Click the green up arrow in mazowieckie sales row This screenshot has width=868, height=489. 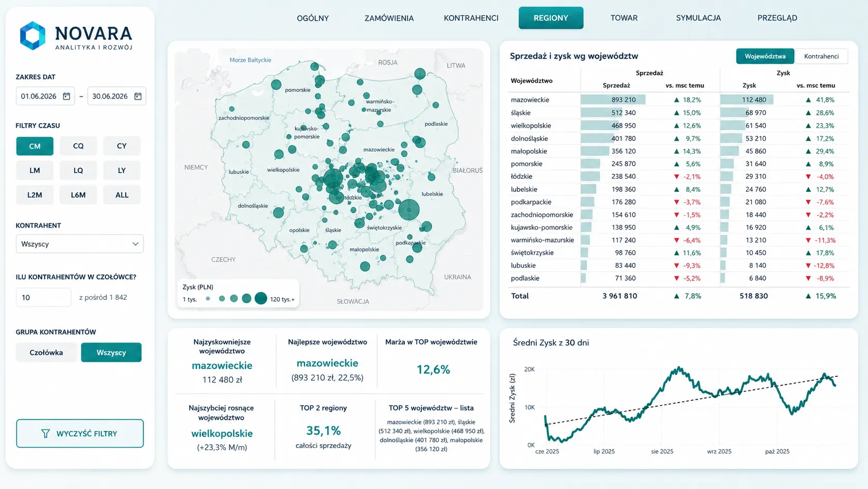(676, 100)
